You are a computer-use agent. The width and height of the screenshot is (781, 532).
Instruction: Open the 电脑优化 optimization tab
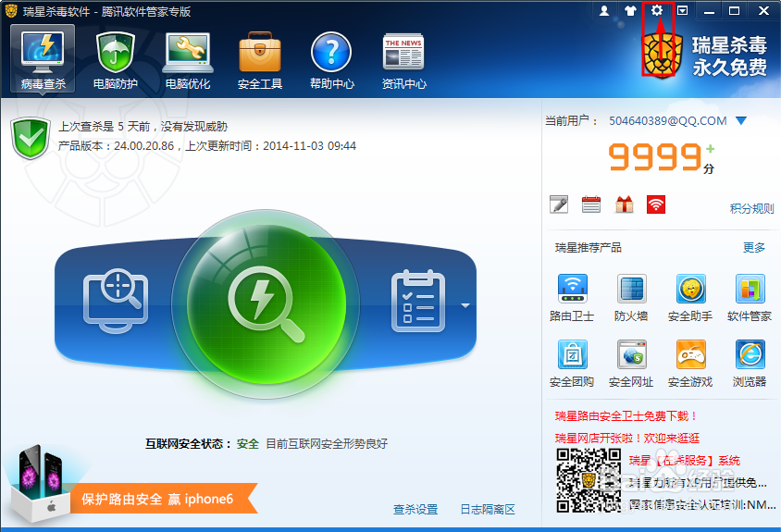188,59
